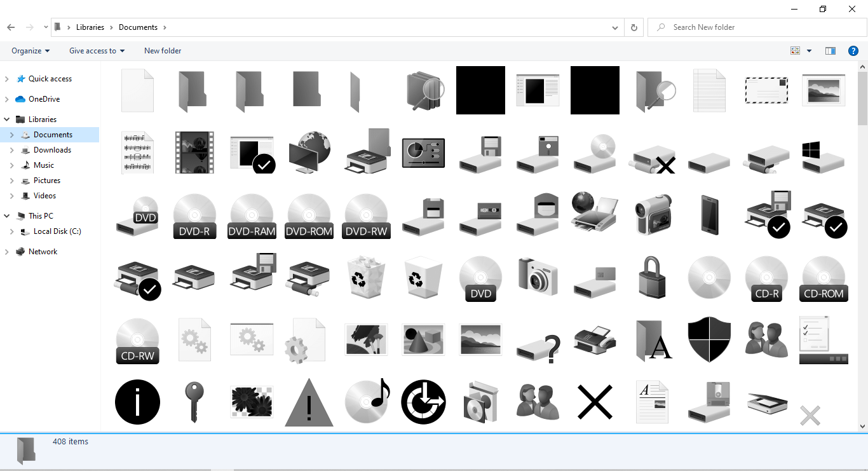Click the key icon
Viewport: 868px width, 471px height.
(x=194, y=402)
